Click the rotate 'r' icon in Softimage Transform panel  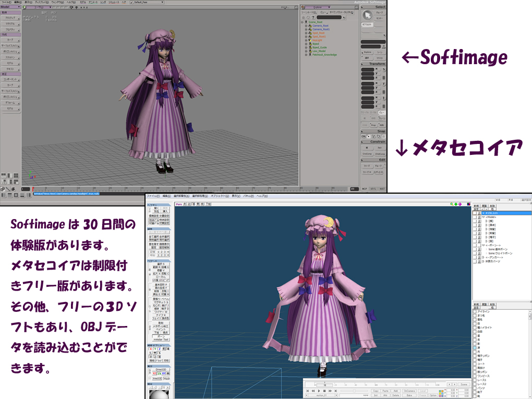(x=384, y=84)
